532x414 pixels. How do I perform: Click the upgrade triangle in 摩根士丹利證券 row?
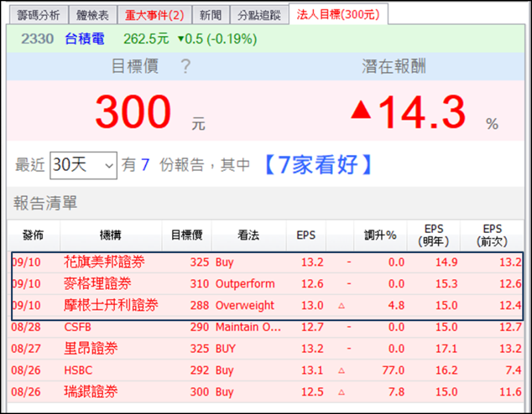click(342, 306)
